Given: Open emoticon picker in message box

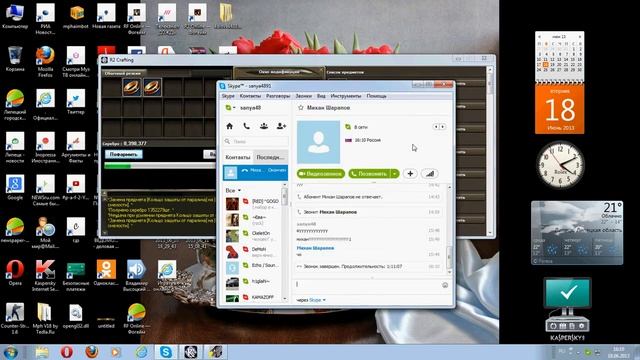Looking at the screenshot, I should tap(445, 285).
